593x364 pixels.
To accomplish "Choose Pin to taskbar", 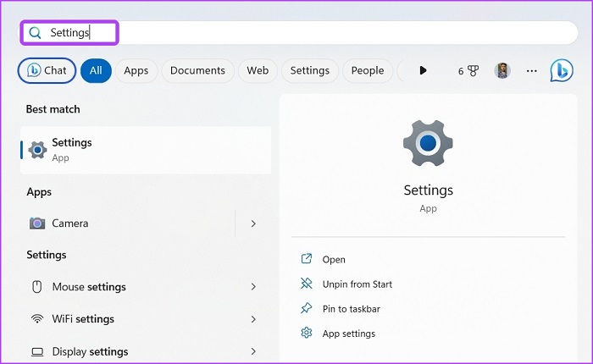I will pyautogui.click(x=351, y=309).
